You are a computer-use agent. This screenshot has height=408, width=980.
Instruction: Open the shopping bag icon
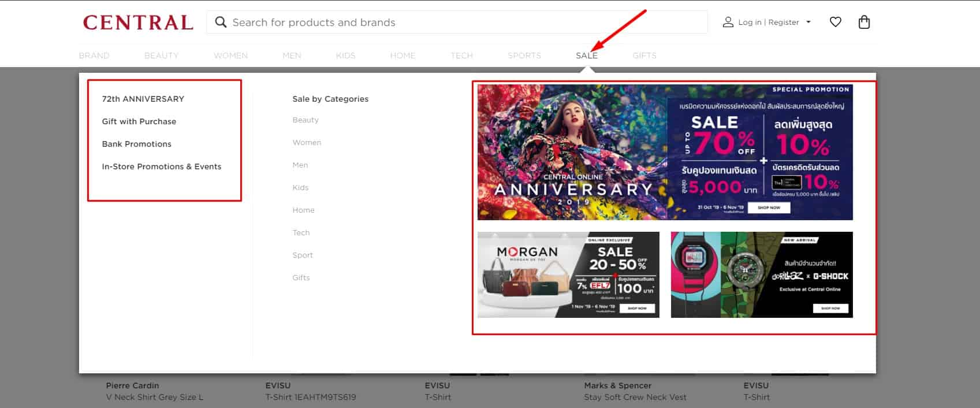(x=864, y=22)
